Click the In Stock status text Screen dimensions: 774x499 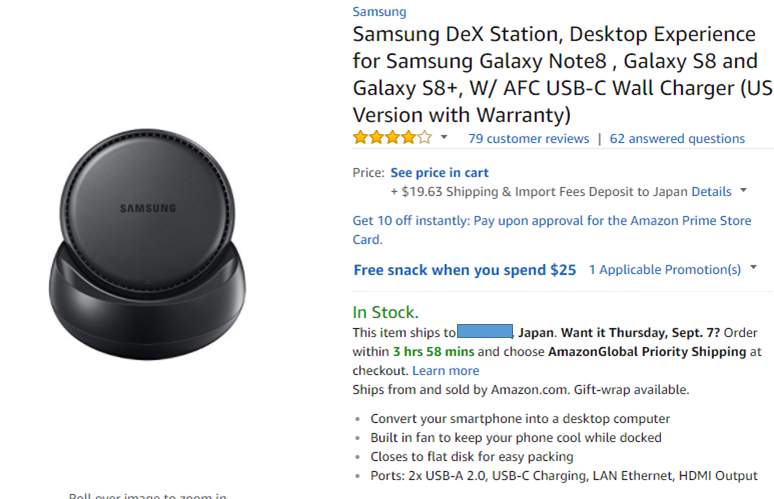(x=386, y=312)
